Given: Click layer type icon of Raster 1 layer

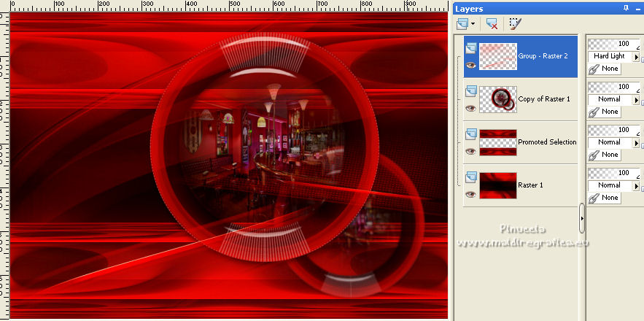Looking at the screenshot, I should tap(470, 177).
